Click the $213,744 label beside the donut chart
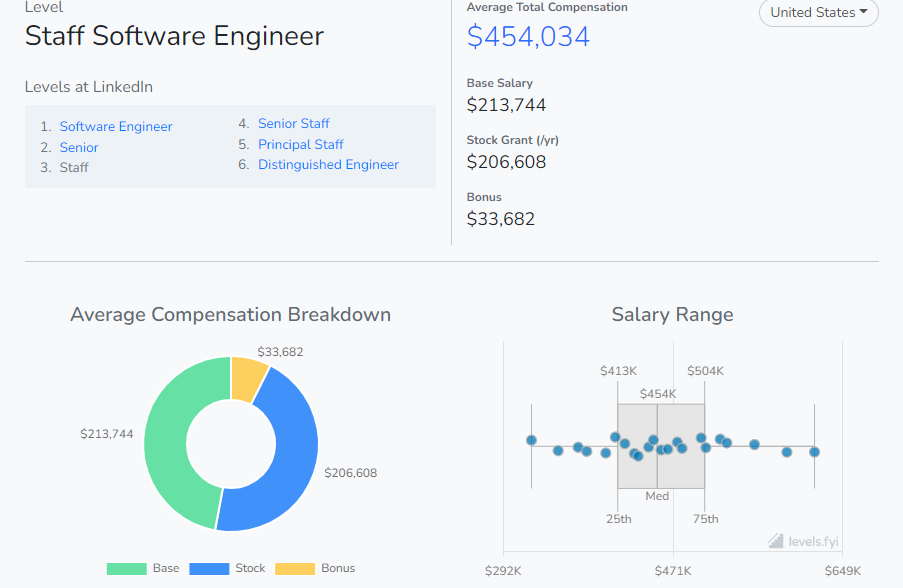The width and height of the screenshot is (903, 588). click(107, 434)
